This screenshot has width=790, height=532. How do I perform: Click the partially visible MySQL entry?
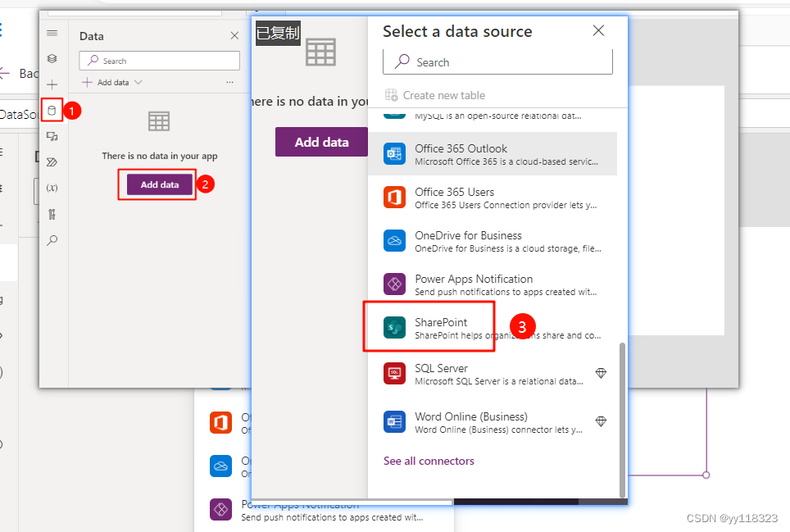493,116
